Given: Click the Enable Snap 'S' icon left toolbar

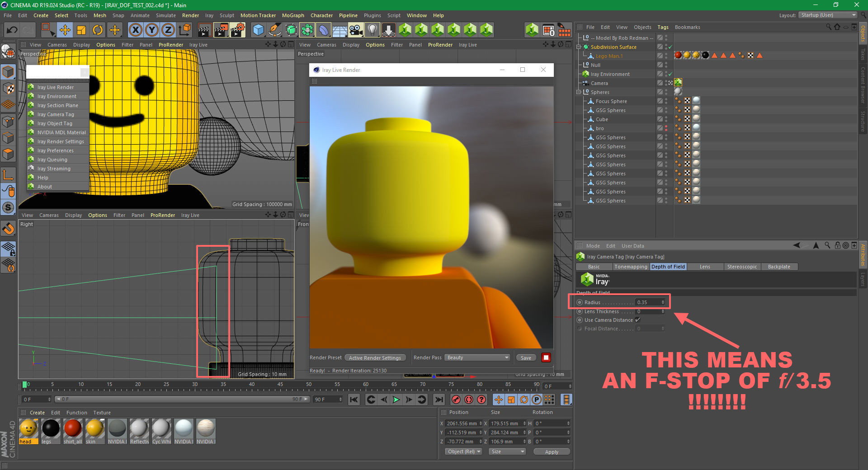Looking at the screenshot, I should click(8, 207).
